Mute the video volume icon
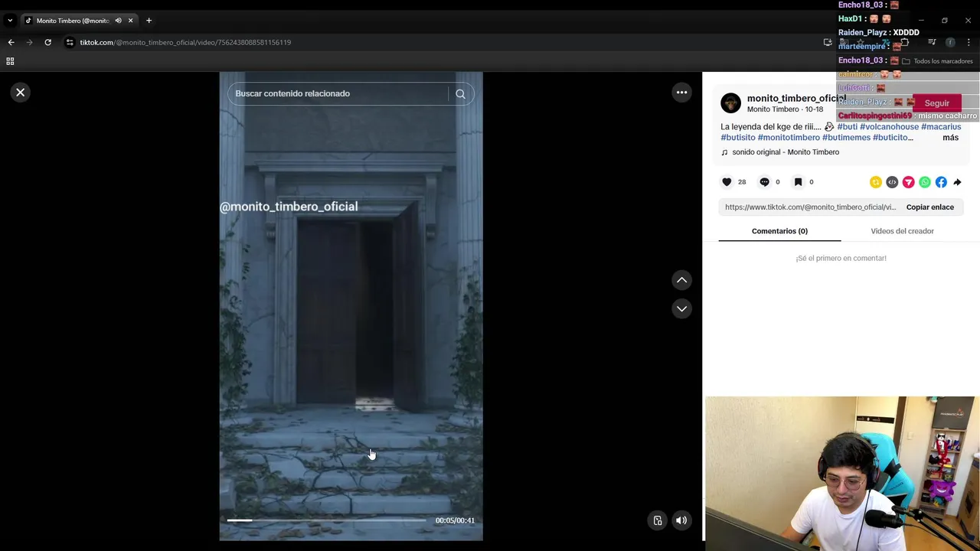Image resolution: width=980 pixels, height=551 pixels. (681, 520)
